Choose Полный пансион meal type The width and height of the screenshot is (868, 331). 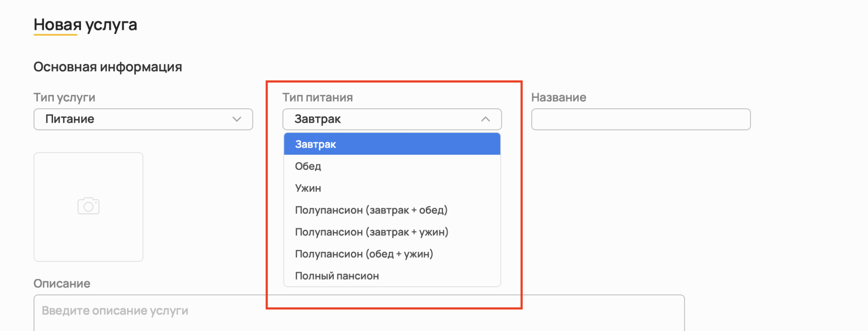coord(337,276)
